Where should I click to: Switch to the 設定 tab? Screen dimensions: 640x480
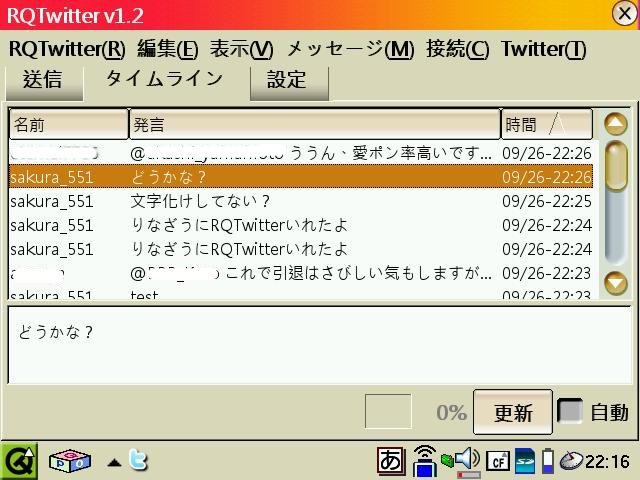click(287, 81)
